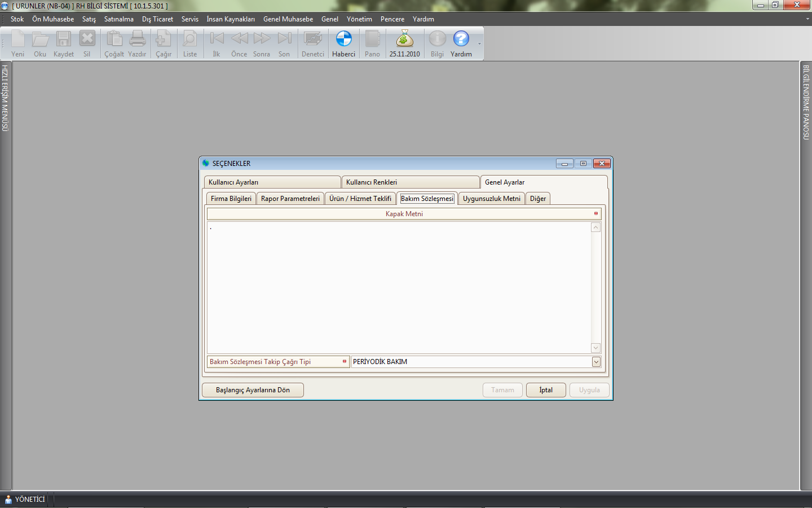812x508 pixels.
Task: Switch to Uygunsuzluk Metni tab
Action: point(491,199)
